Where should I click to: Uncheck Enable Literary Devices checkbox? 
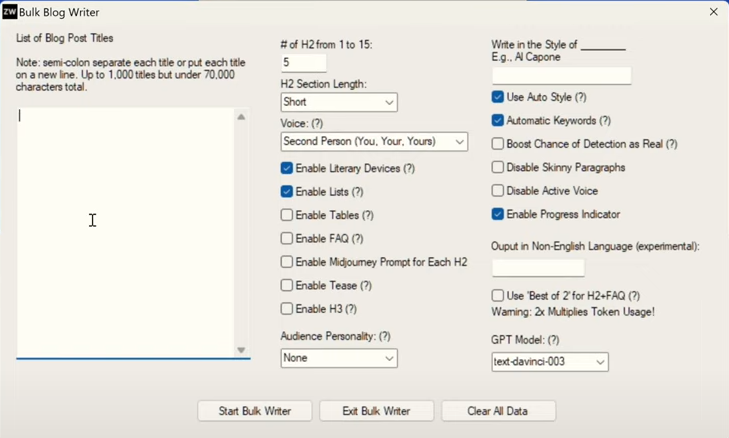click(287, 168)
